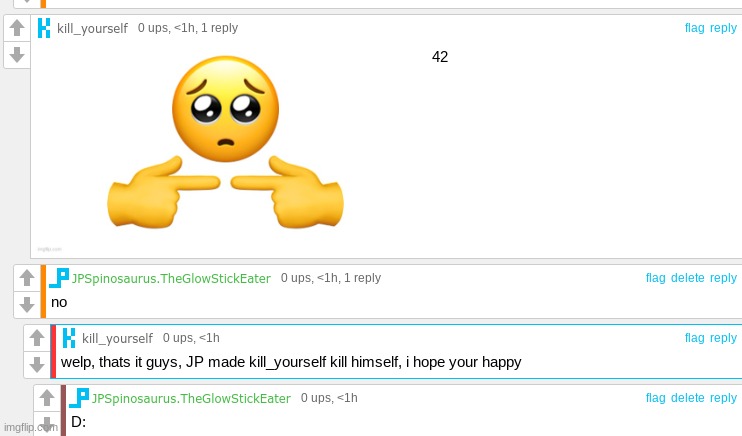
Task: Upvote the "D:" comment
Action: tap(47, 398)
